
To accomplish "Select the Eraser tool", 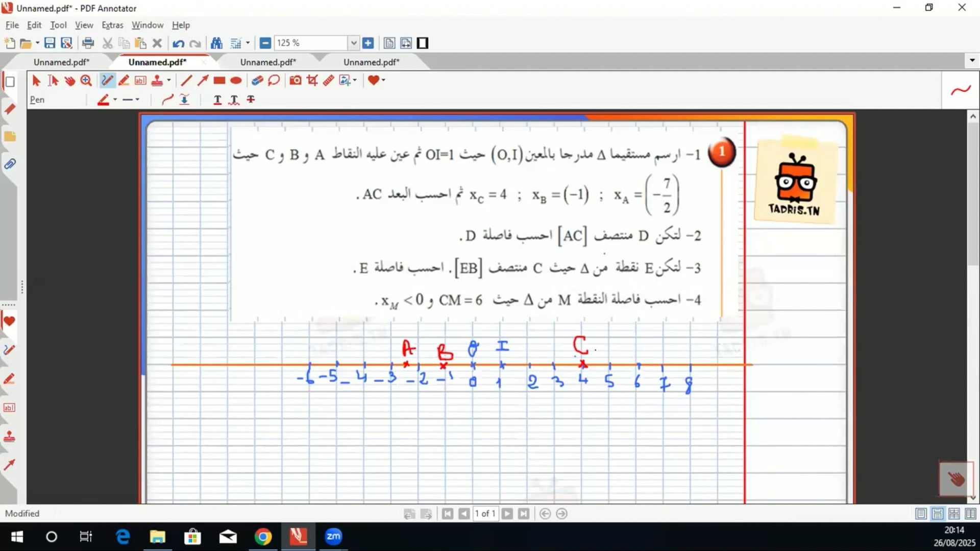I will tap(257, 81).
